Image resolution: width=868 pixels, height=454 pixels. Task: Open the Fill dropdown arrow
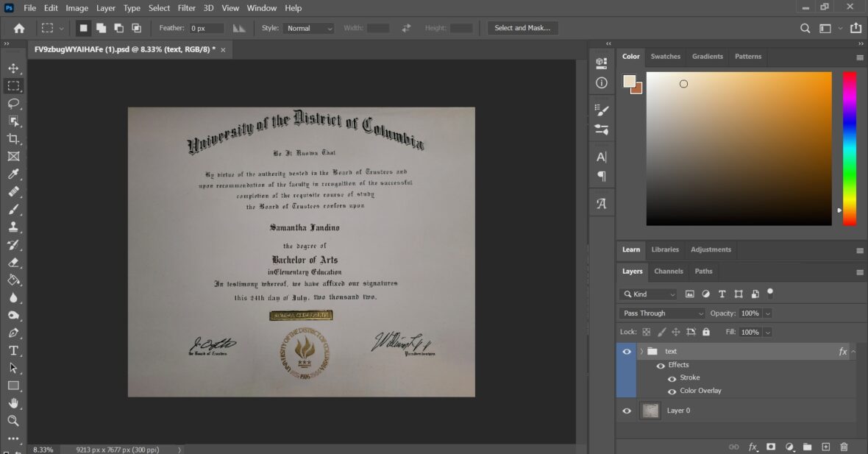tap(768, 332)
